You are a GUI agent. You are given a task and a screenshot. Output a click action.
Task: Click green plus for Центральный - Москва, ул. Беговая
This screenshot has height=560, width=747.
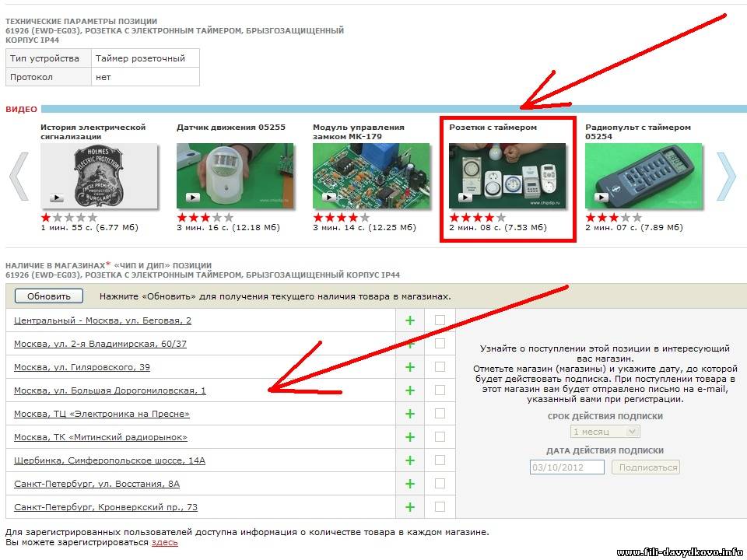pos(410,320)
